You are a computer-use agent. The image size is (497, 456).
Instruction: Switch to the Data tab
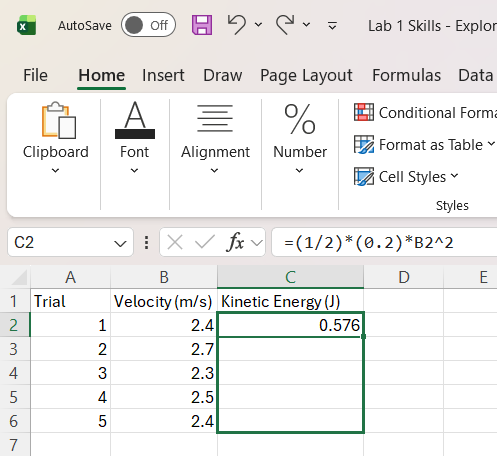coord(476,75)
